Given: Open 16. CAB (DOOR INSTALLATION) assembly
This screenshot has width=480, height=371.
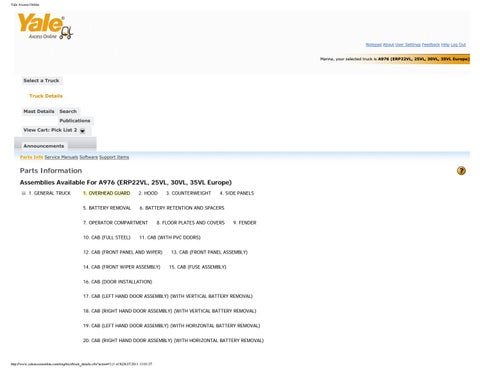Looking at the screenshot, I should pos(117,282).
